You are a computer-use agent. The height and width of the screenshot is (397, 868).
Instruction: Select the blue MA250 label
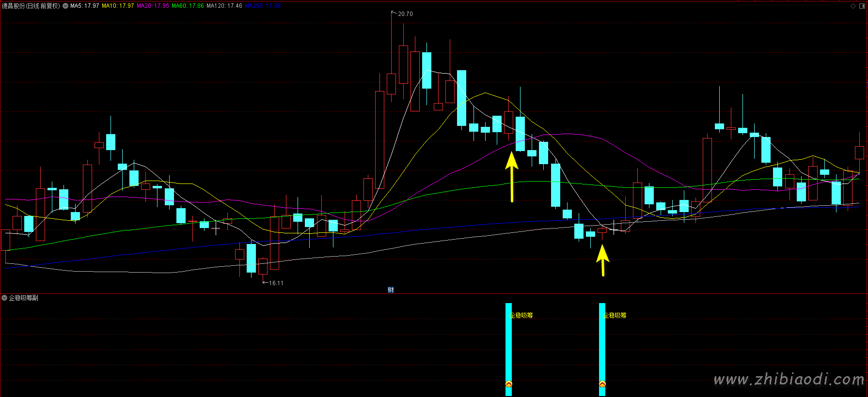click(x=262, y=6)
